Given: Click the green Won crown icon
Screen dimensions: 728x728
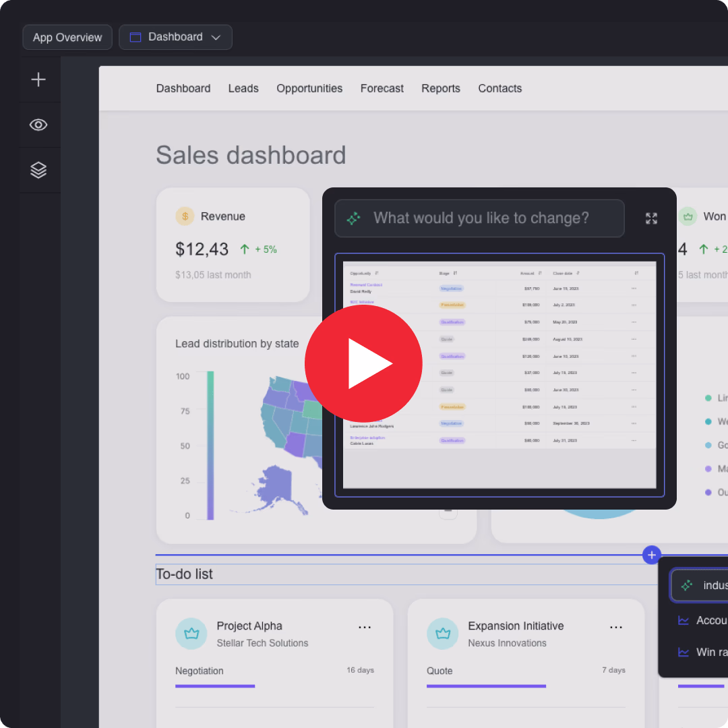Looking at the screenshot, I should (688, 216).
